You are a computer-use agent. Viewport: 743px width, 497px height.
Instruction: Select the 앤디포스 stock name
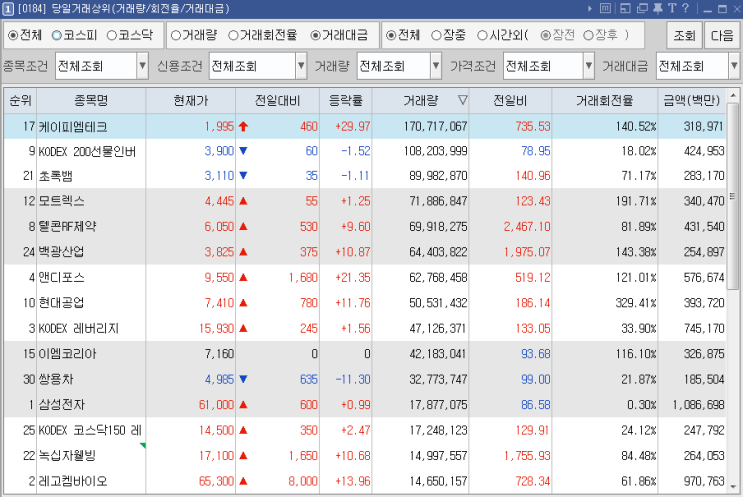click(61, 278)
